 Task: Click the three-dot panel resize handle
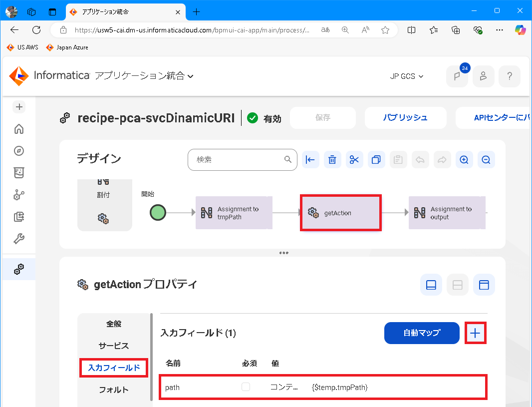[x=283, y=253]
